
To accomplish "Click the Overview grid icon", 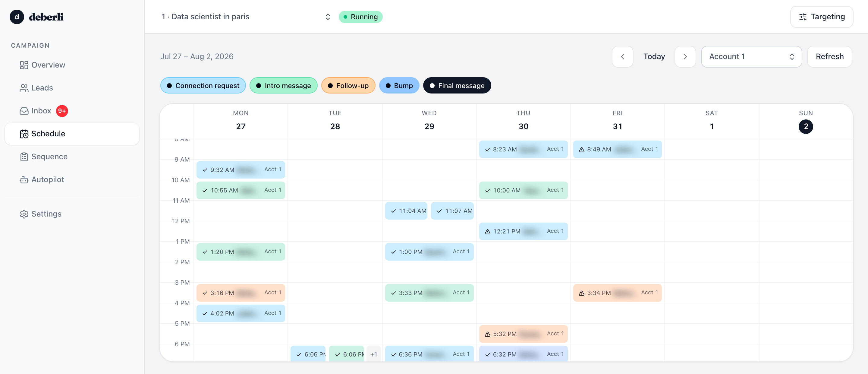I will coord(24,65).
